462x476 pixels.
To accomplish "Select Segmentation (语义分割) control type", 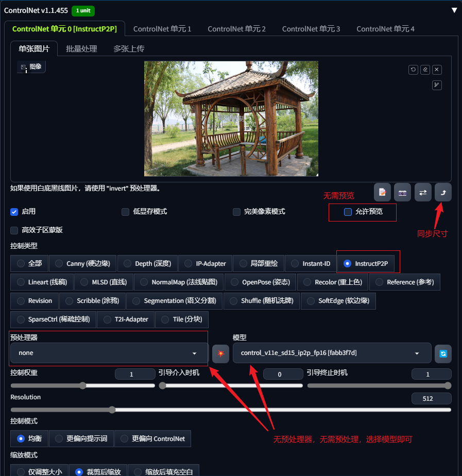I will pyautogui.click(x=174, y=301).
